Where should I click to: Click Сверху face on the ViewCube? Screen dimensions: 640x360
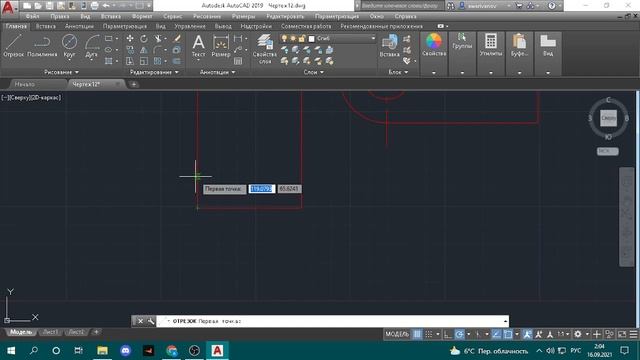tap(608, 118)
